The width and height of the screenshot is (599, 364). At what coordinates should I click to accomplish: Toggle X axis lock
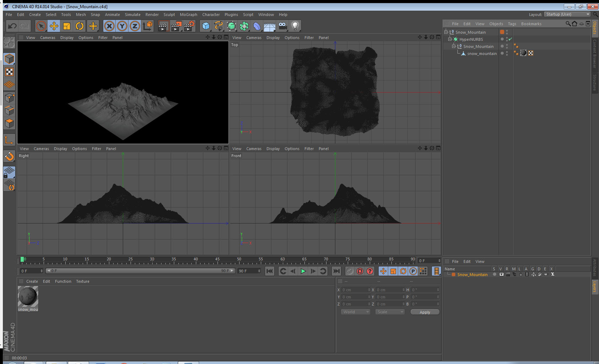(109, 26)
